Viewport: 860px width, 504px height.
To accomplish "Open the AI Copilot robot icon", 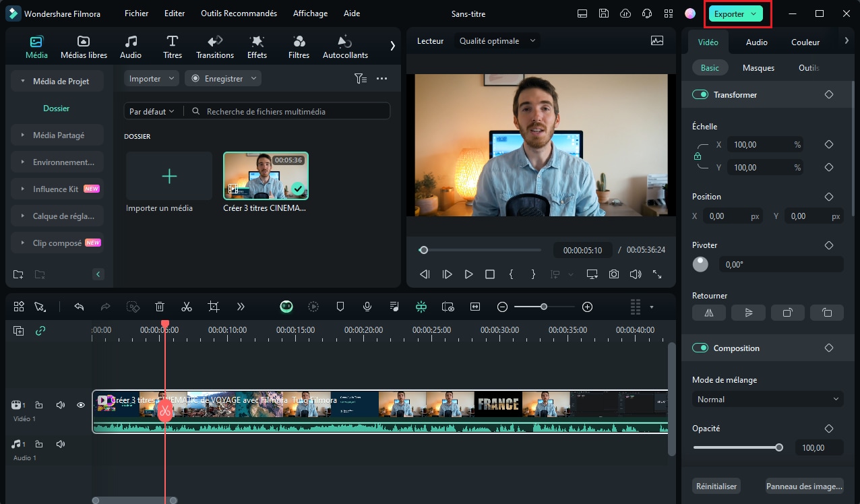I will pos(286,307).
